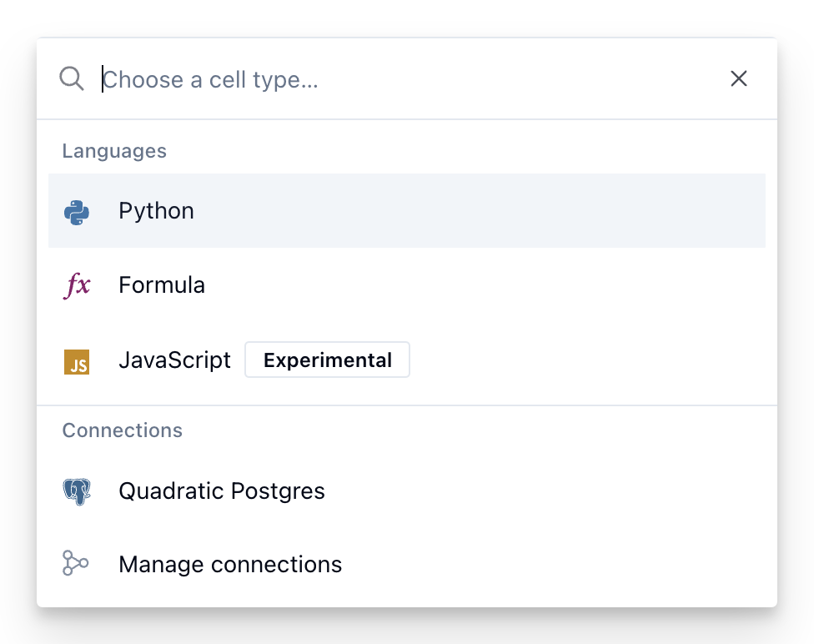Click blank space in highlighted Python row
The height and width of the screenshot is (644, 814).
pos(500,211)
